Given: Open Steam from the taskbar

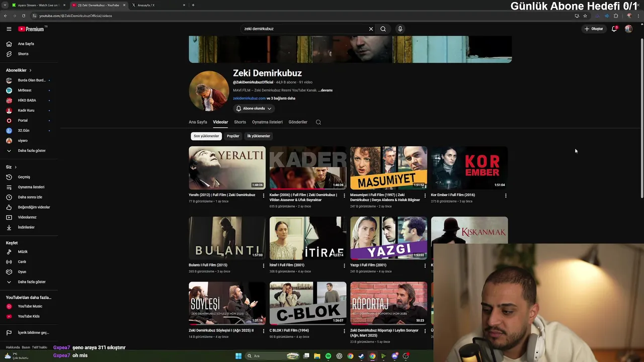Looking at the screenshot, I should click(x=361, y=356).
